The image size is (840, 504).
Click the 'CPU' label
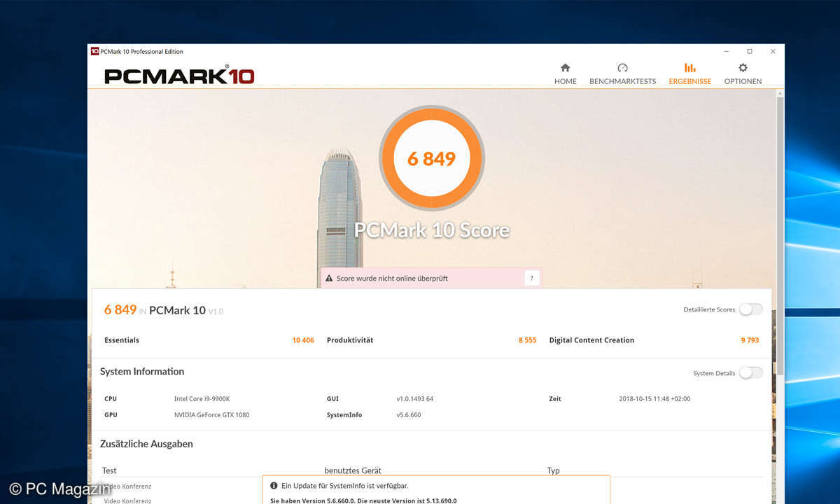coord(111,399)
